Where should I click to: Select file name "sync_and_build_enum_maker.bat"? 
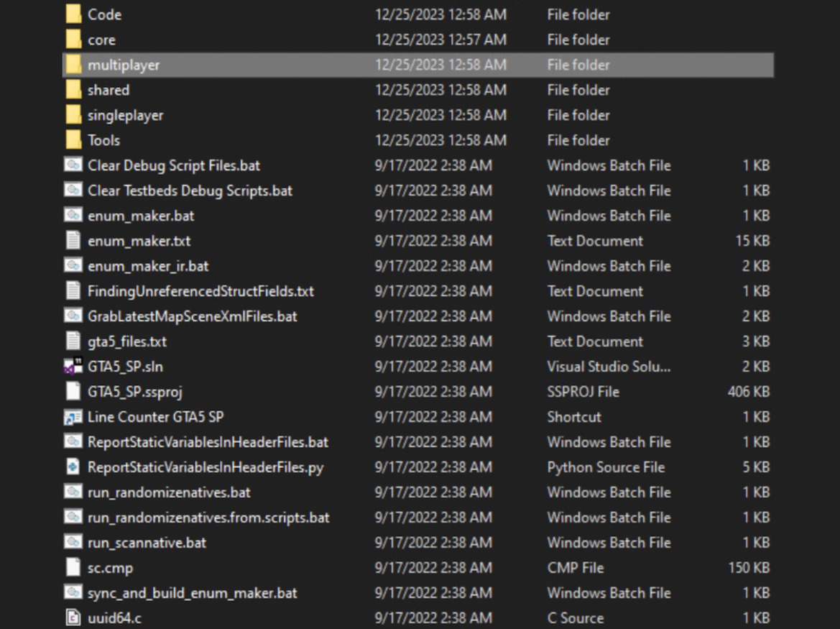[193, 593]
